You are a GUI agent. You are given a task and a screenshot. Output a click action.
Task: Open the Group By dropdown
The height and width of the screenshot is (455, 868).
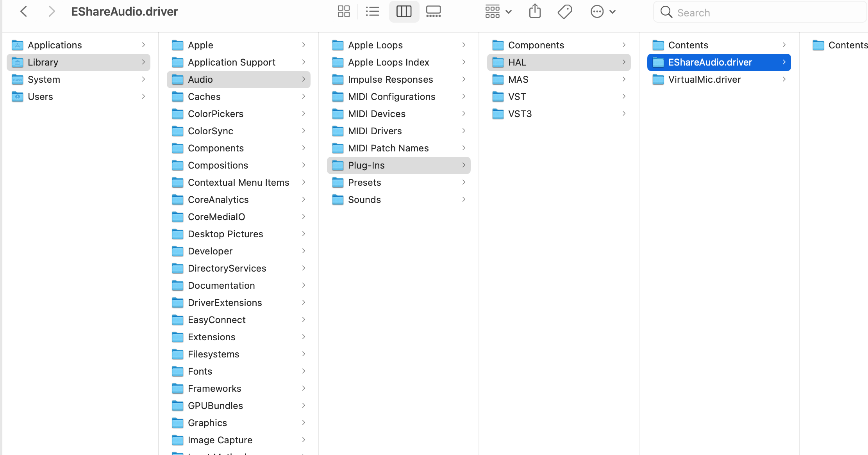click(498, 12)
